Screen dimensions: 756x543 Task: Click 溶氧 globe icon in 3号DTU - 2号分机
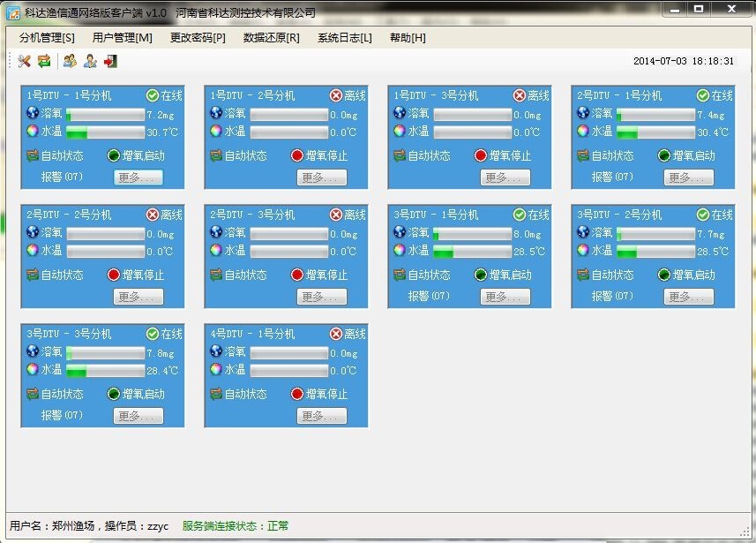point(583,232)
